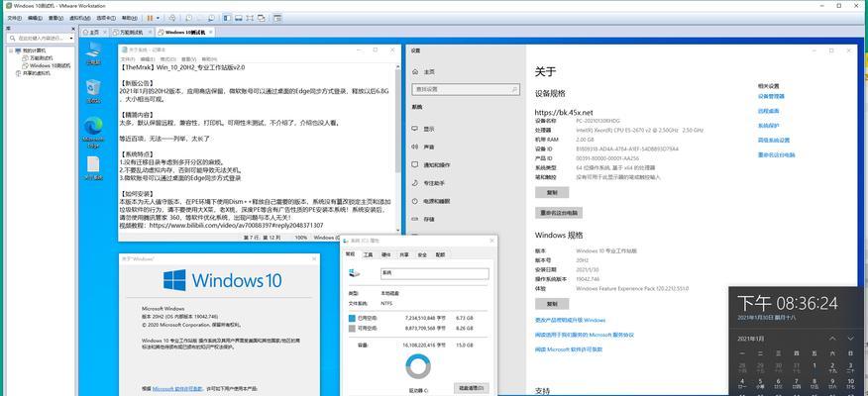Click the This PC desktop icon
868x396 pixels.
(93, 53)
